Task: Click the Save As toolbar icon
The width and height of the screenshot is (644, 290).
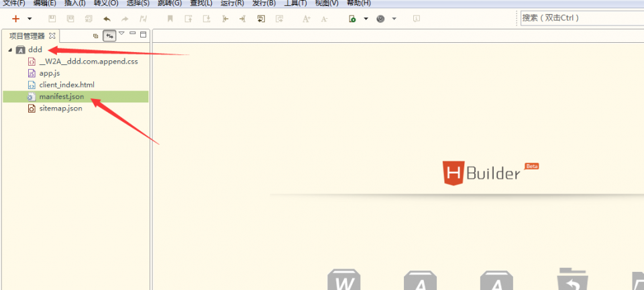Action: coord(70,19)
